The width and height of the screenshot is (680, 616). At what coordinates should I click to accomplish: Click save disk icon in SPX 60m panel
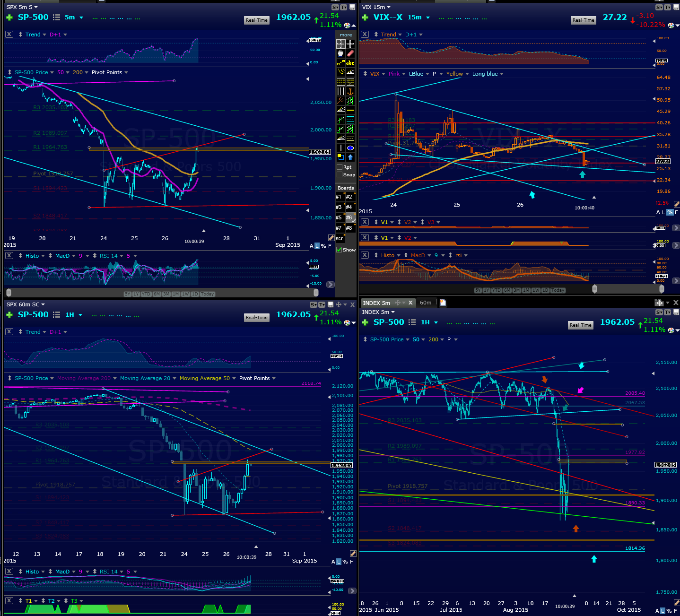point(331,305)
